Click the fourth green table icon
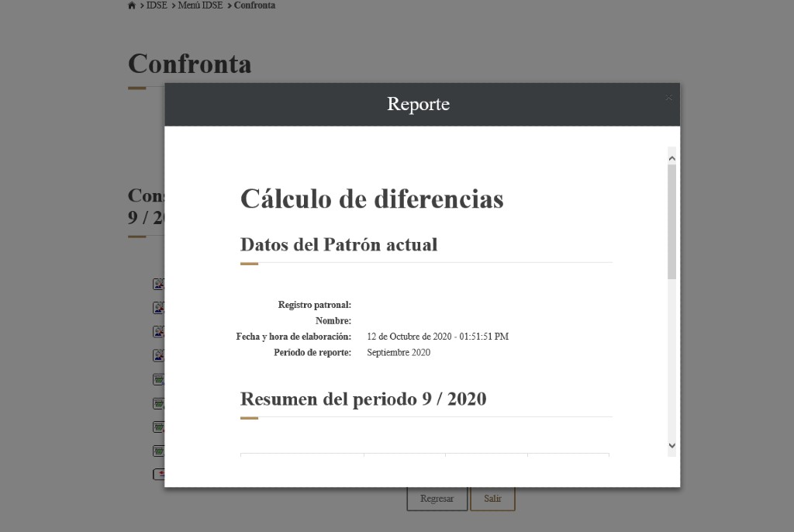 [x=158, y=451]
